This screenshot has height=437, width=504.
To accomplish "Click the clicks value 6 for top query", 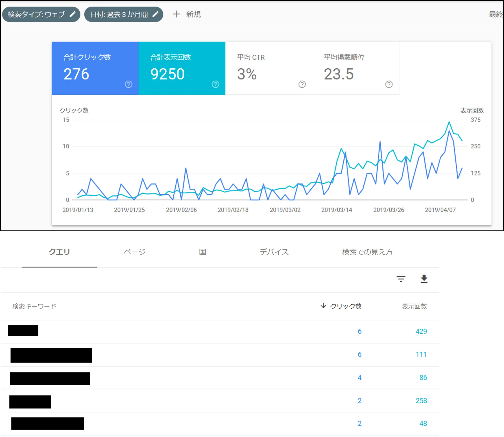I will click(360, 331).
